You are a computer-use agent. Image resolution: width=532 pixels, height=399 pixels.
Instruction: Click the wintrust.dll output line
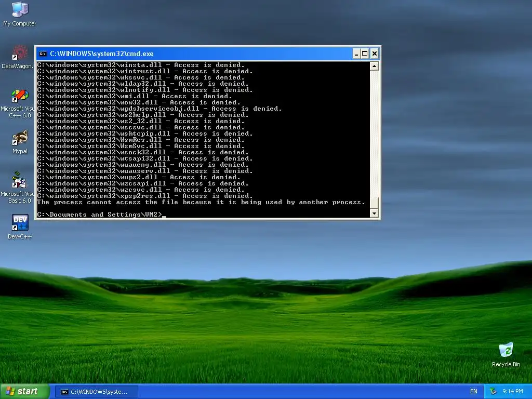coord(145,71)
